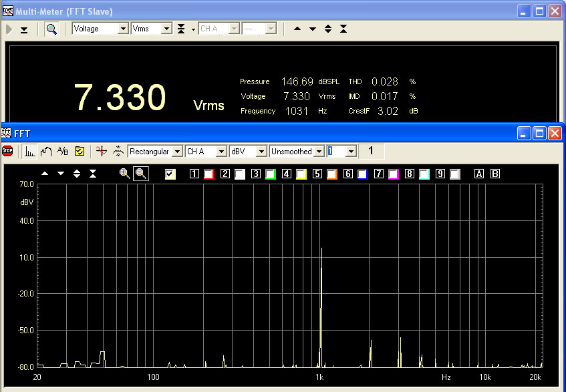
Task: Expand the Unsmoothed smoothing dropdown
Action: (319, 152)
